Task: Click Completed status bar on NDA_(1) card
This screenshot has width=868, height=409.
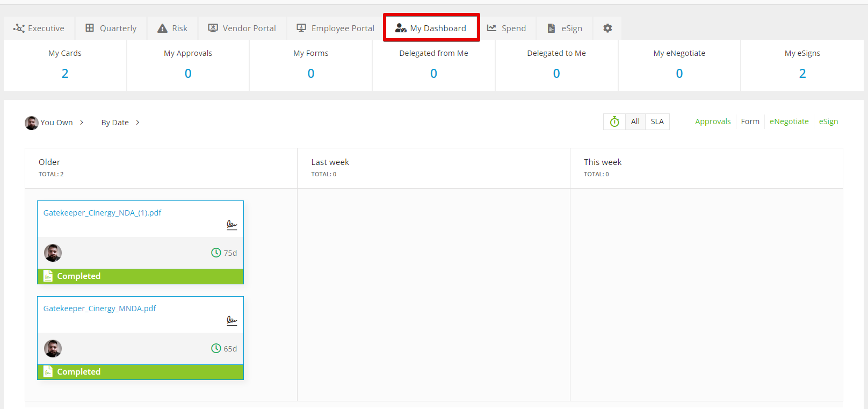Action: pyautogui.click(x=140, y=276)
